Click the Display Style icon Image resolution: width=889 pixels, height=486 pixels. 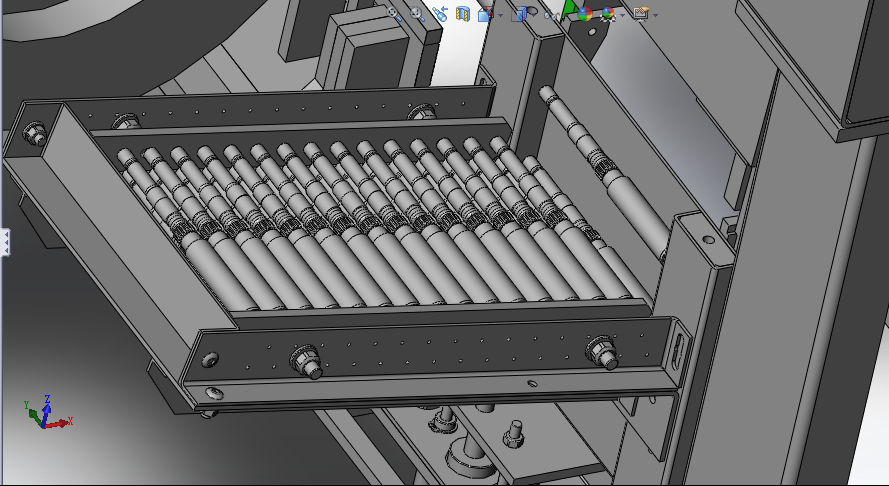pyautogui.click(x=519, y=14)
